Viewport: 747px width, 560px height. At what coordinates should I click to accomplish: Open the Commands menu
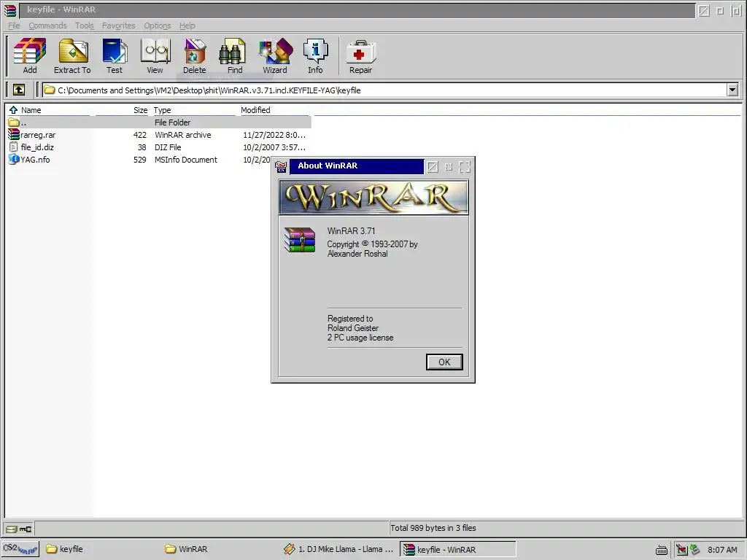click(x=47, y=26)
